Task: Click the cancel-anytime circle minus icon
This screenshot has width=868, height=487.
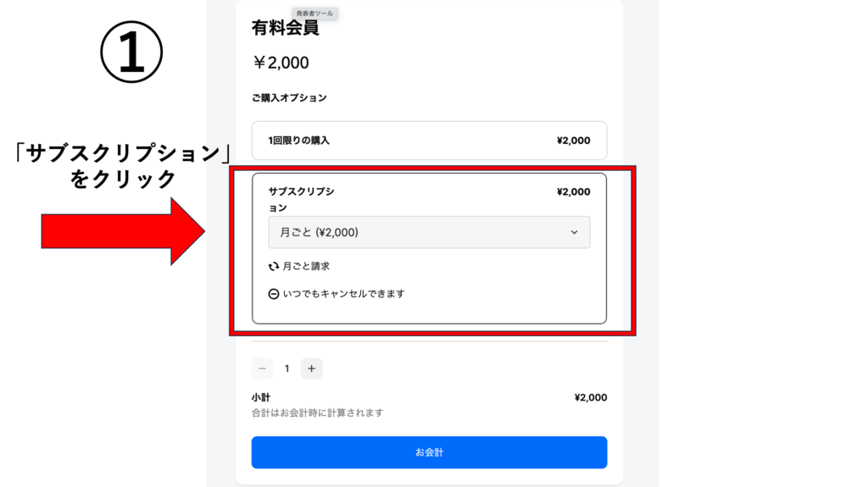Action: pyautogui.click(x=274, y=294)
